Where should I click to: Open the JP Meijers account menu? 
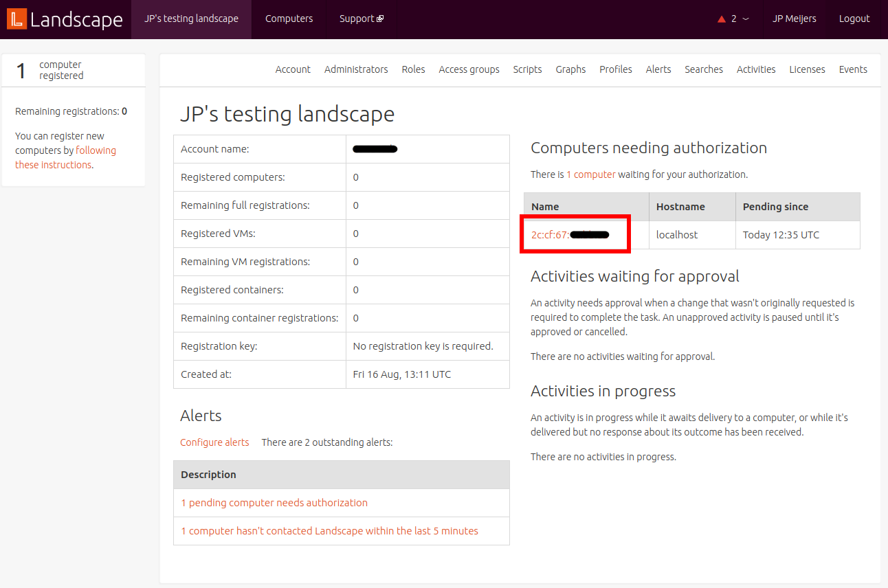click(x=794, y=19)
